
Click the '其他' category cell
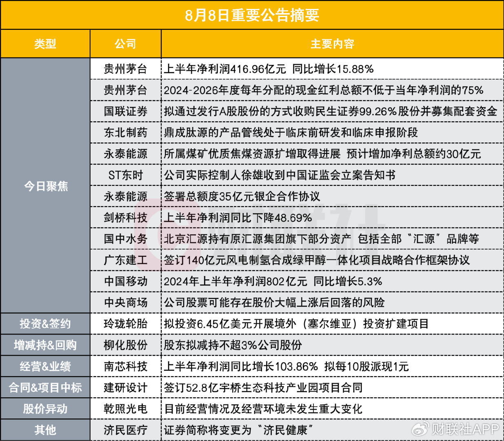click(x=45, y=430)
